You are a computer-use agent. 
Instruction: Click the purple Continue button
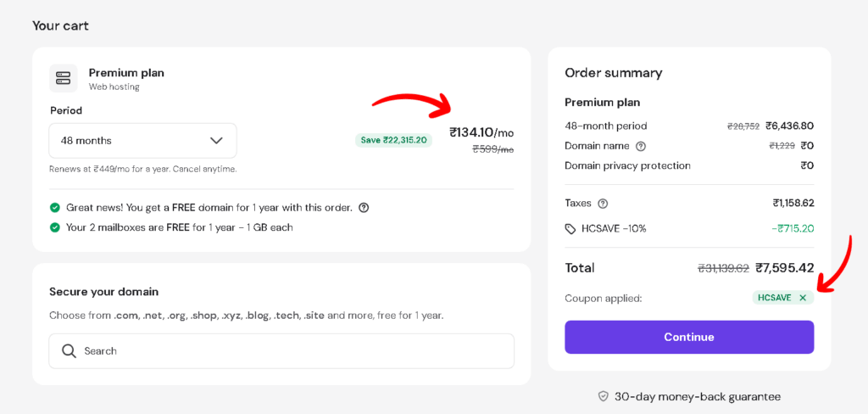pos(689,337)
